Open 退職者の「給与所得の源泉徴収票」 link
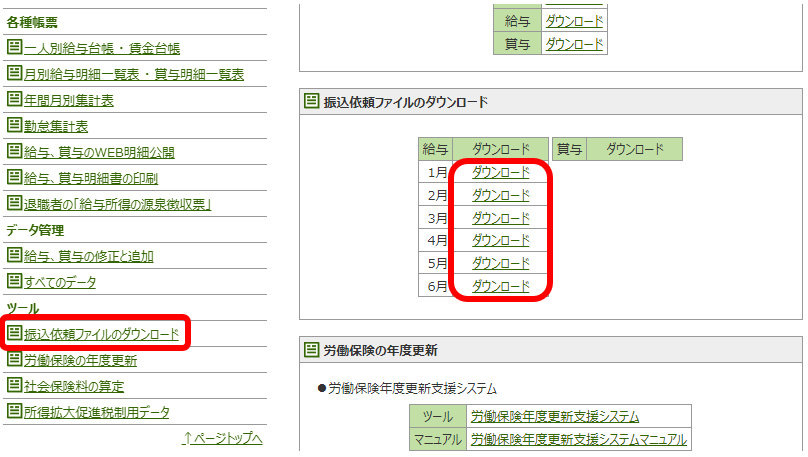This screenshot has height=457, width=808. [117, 204]
